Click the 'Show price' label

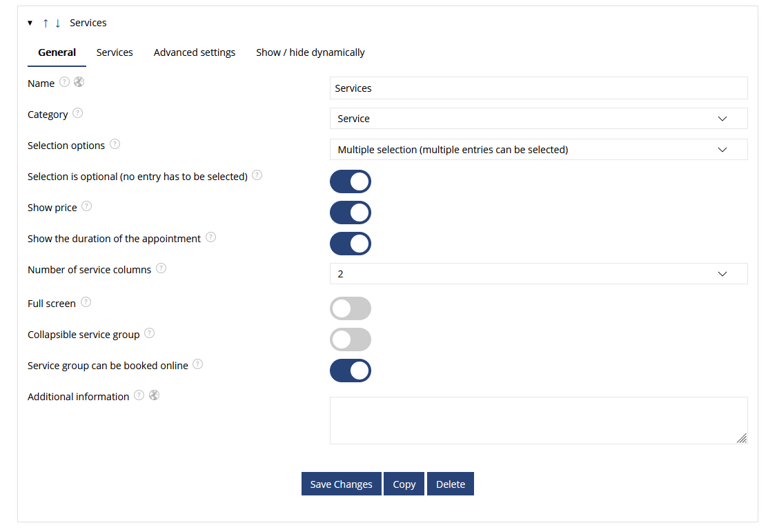[52, 208]
